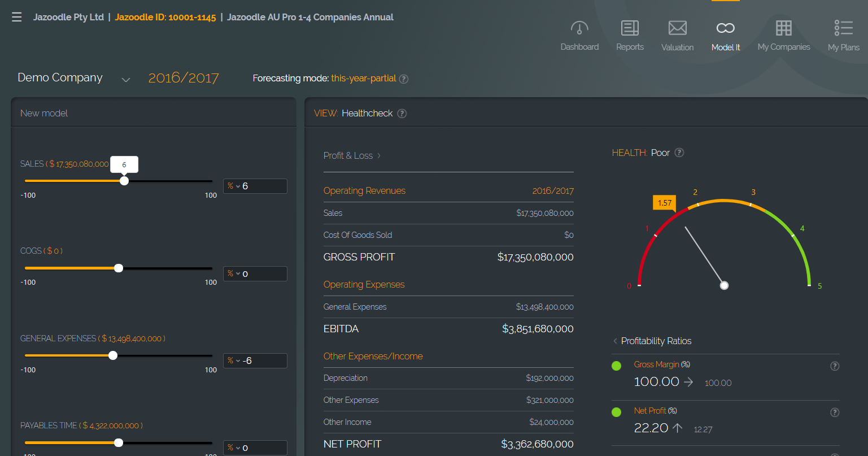Click the GROSS PROFIT total row
Image resolution: width=868 pixels, height=456 pixels.
[x=448, y=257]
